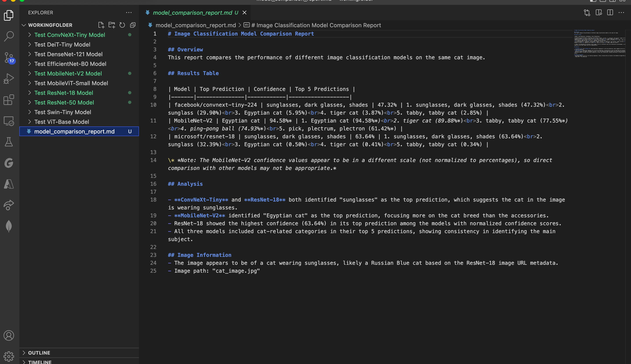This screenshot has width=631, height=364.
Task: Expand the Test DeiT-Tiny Model folder
Action: pos(62,45)
